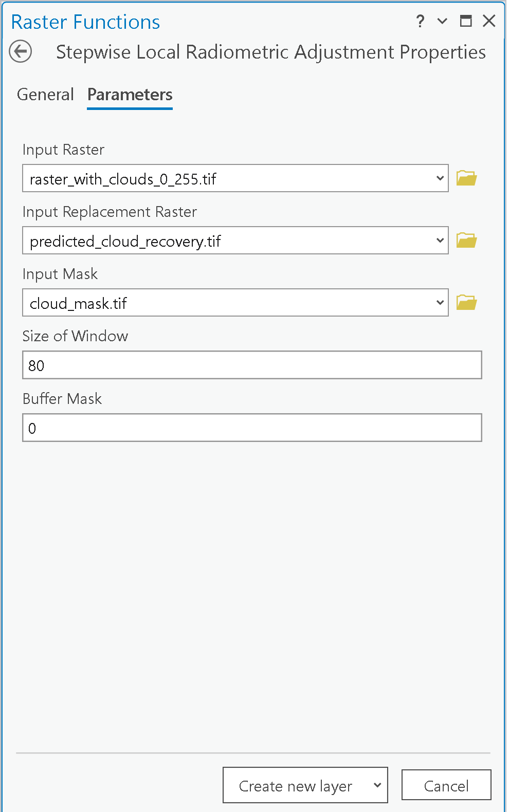
Task: Switch to the General tab
Action: click(45, 95)
